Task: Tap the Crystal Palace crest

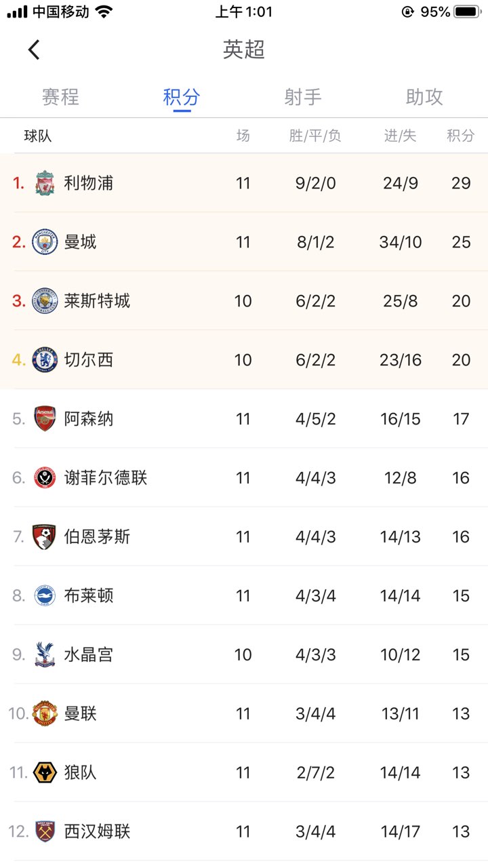Action: coord(45,655)
